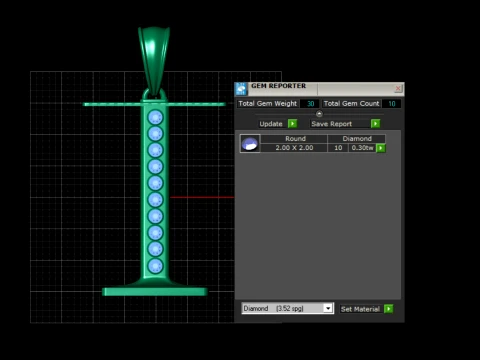Click the Total Gem Weight value 30

[310, 104]
